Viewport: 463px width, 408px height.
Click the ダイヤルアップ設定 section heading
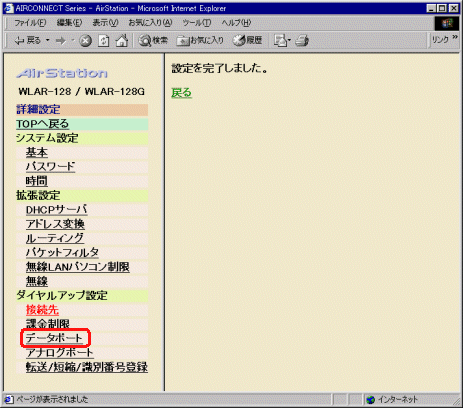pos(62,296)
